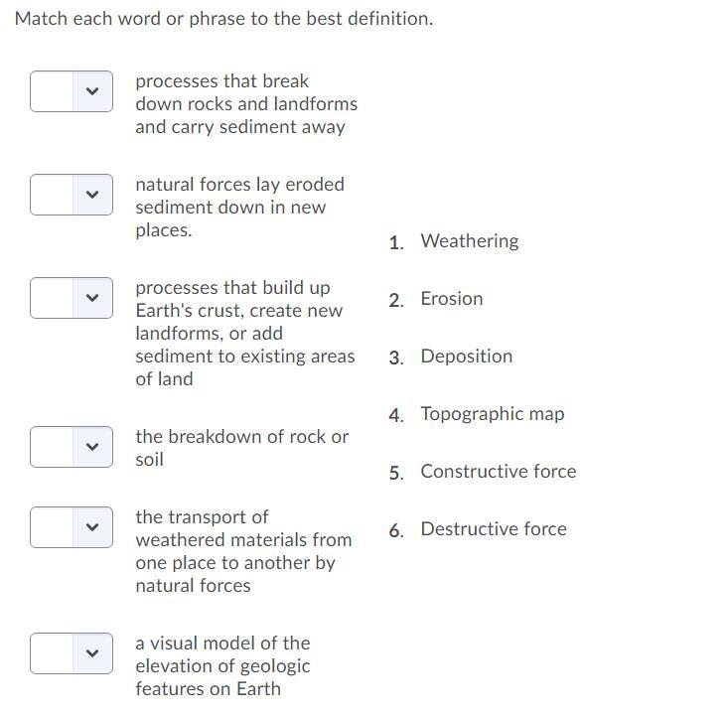
Task: Expand dropdown next to 'the breakdown of rock or soil'
Action: point(71,447)
